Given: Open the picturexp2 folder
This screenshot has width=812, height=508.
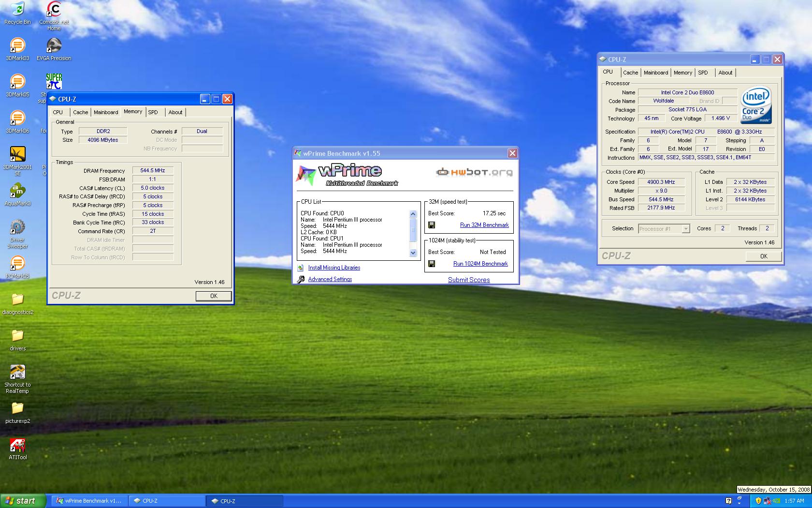Looking at the screenshot, I should pyautogui.click(x=17, y=412).
